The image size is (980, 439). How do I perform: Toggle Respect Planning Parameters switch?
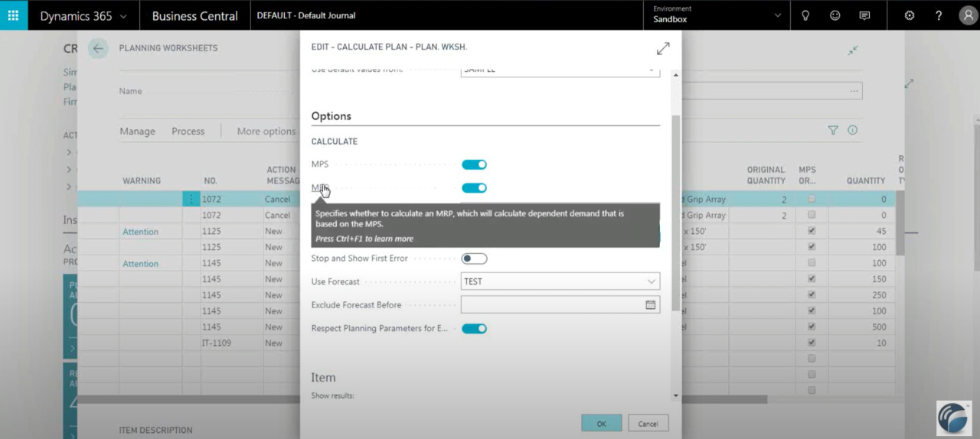[474, 329]
